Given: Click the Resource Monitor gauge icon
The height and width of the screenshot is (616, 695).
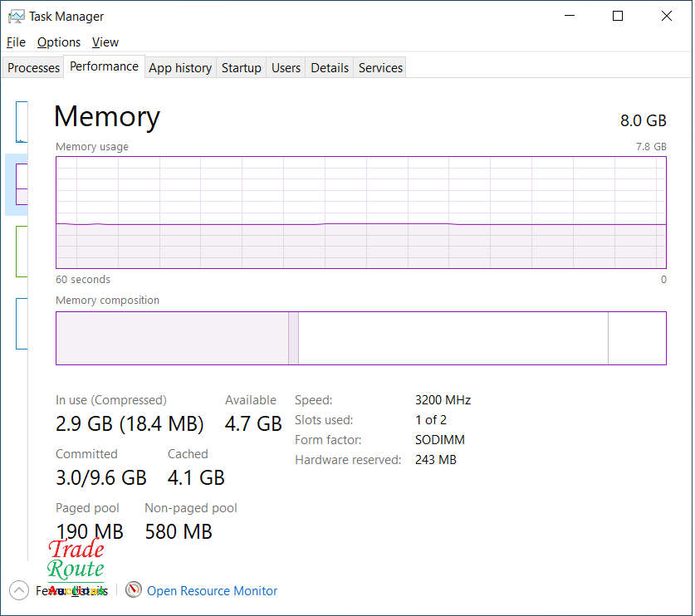Looking at the screenshot, I should click(x=134, y=590).
